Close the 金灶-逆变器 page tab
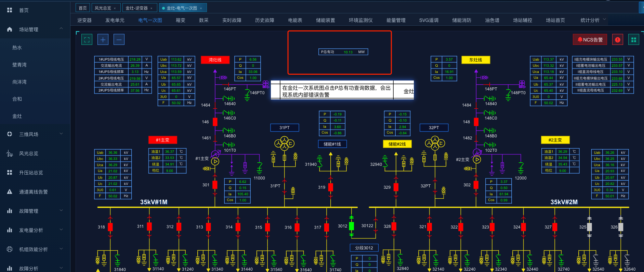644x272 pixels. (x=151, y=8)
